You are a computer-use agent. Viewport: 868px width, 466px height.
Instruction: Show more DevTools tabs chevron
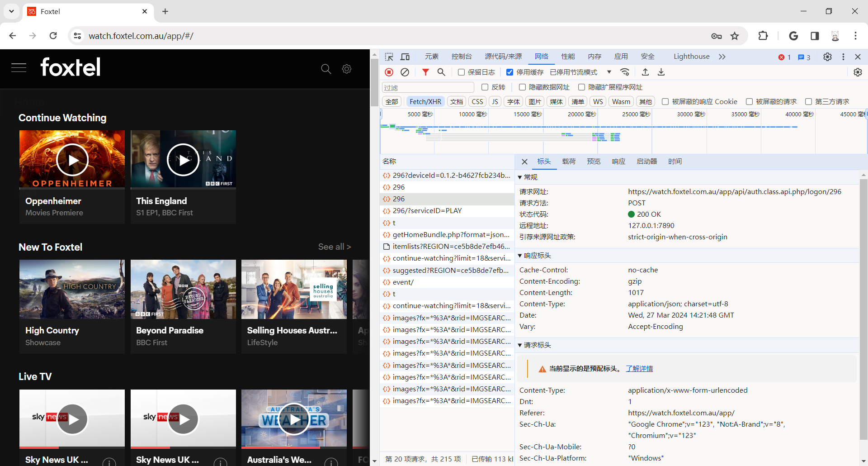(722, 57)
